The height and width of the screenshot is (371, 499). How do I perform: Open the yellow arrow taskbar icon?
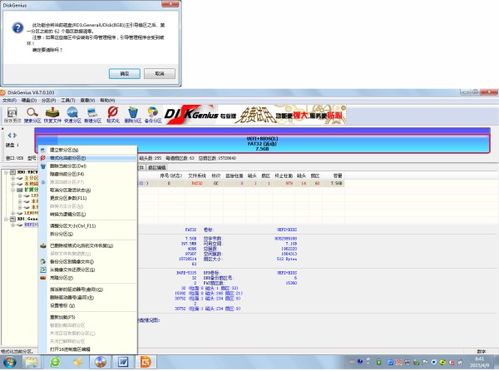coord(78,362)
